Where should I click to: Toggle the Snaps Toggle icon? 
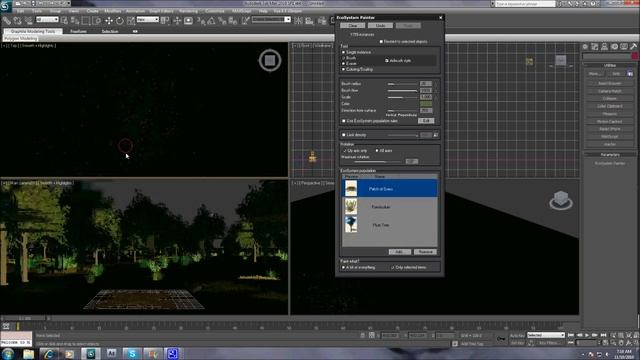(201, 20)
